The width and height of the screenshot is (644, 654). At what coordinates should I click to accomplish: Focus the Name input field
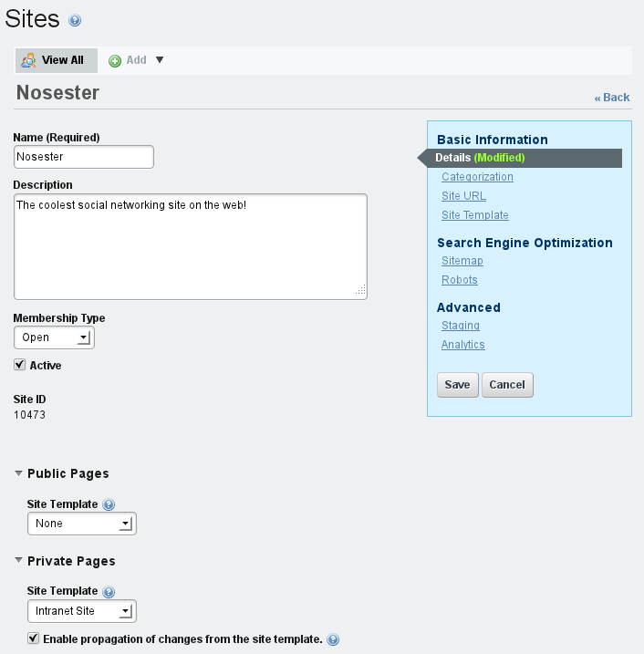[x=84, y=157]
